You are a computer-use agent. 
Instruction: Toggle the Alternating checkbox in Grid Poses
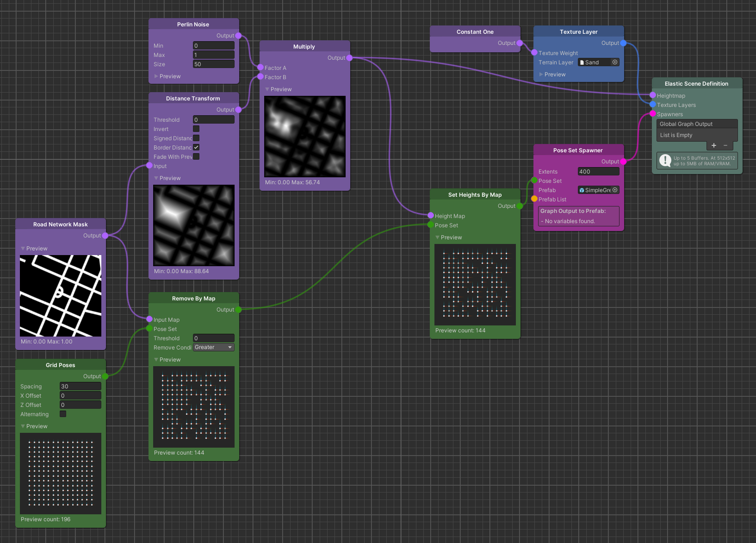pyautogui.click(x=63, y=414)
